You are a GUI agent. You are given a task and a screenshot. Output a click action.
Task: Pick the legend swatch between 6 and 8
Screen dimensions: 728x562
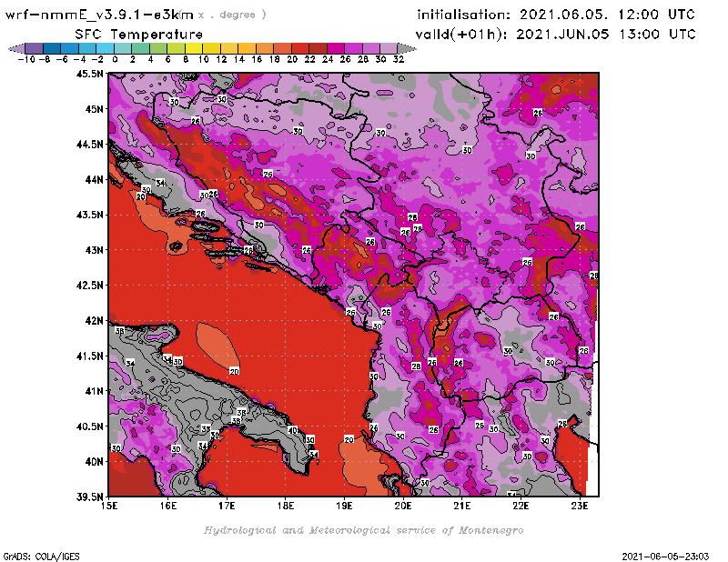coord(176,48)
